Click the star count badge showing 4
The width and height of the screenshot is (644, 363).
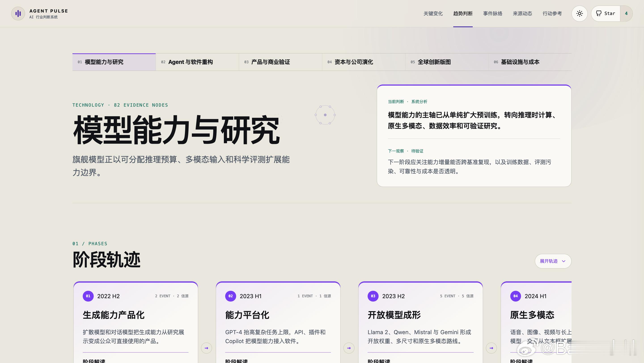click(x=626, y=13)
